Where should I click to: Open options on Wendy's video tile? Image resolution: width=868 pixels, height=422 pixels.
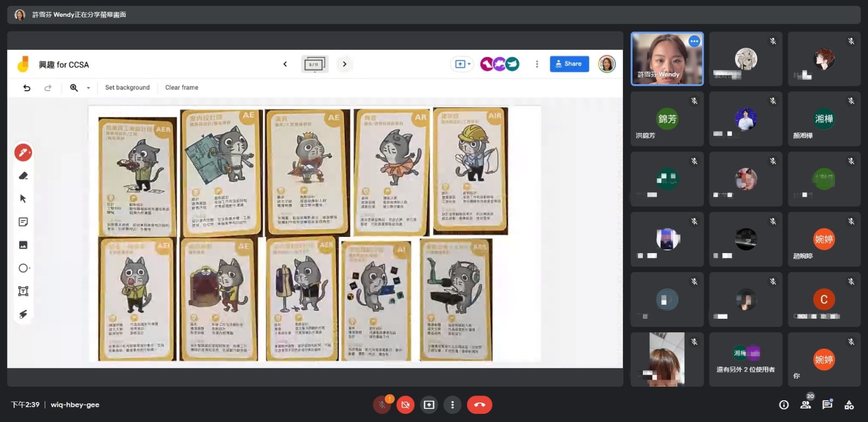coord(694,41)
